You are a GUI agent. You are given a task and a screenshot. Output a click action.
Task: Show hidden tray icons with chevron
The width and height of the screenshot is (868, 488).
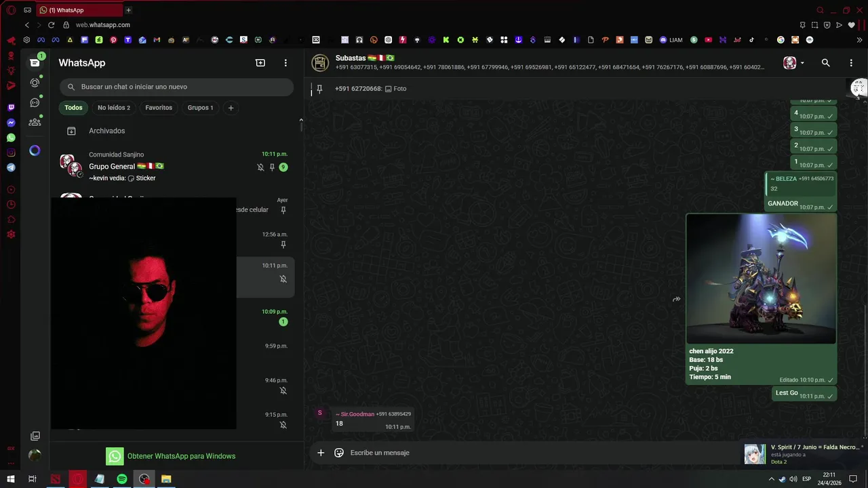coord(771,479)
